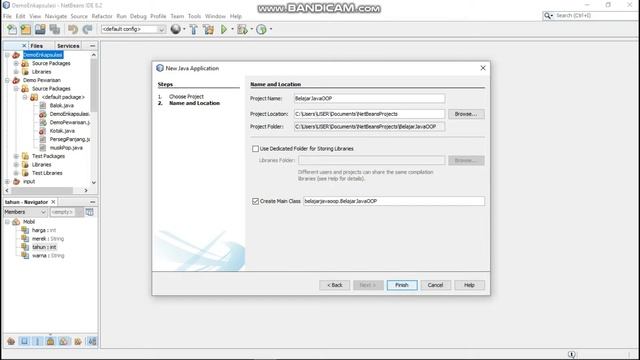This screenshot has height=360, width=640.
Task: Click the < Back button
Action: [335, 285]
